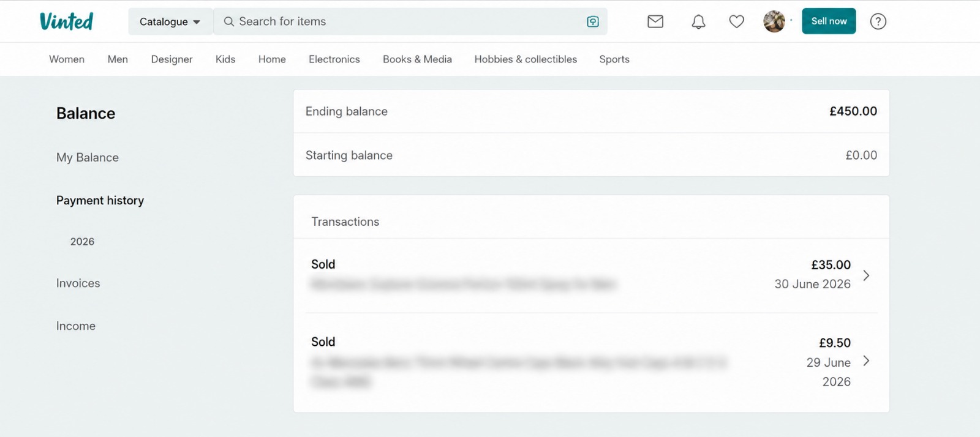Expand the Catalogue dropdown

tap(170, 21)
